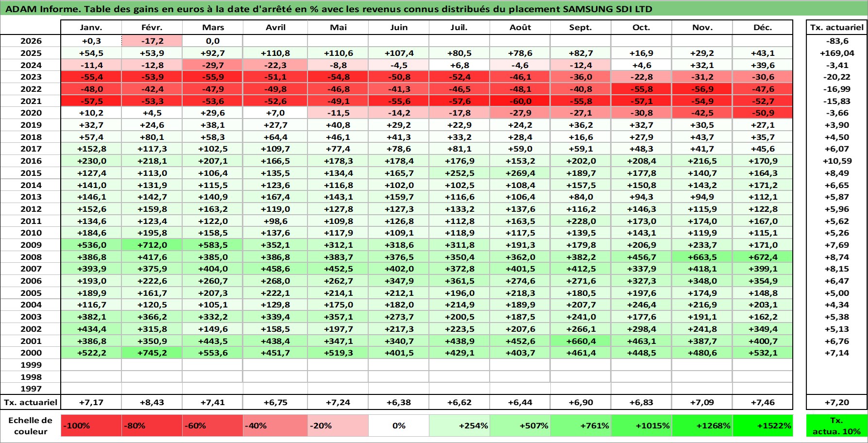The image size is (868, 443).
Task: Click the +7,20 overall actuarial rate
Action: pyautogui.click(x=836, y=402)
